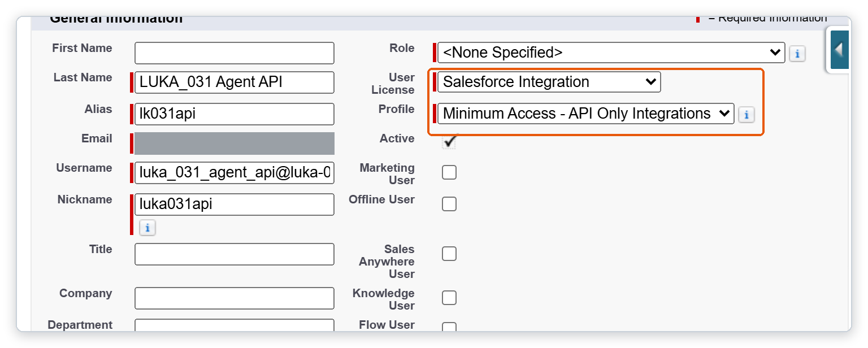The image size is (868, 348).
Task: Uncheck the Active checkbox
Action: 449,141
